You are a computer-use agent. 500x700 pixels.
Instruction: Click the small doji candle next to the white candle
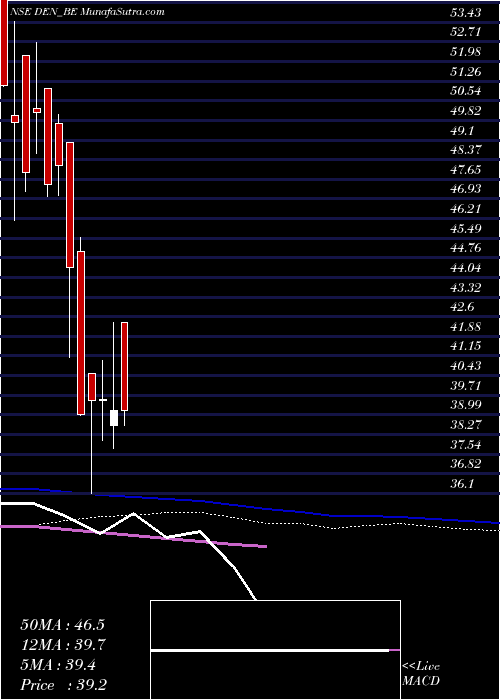point(103,400)
